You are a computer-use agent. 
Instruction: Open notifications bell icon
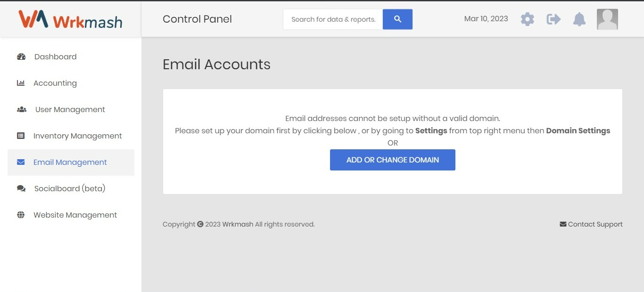(x=579, y=19)
